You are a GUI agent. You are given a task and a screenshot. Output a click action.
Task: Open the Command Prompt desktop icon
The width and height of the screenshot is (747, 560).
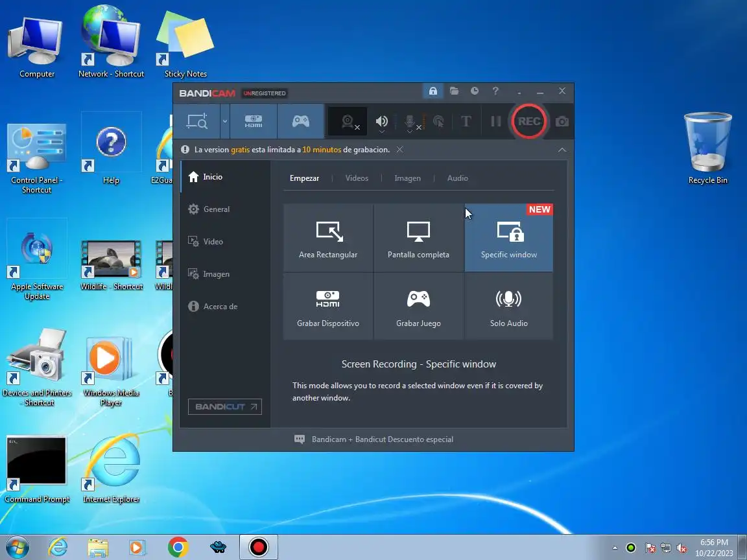pos(37,469)
